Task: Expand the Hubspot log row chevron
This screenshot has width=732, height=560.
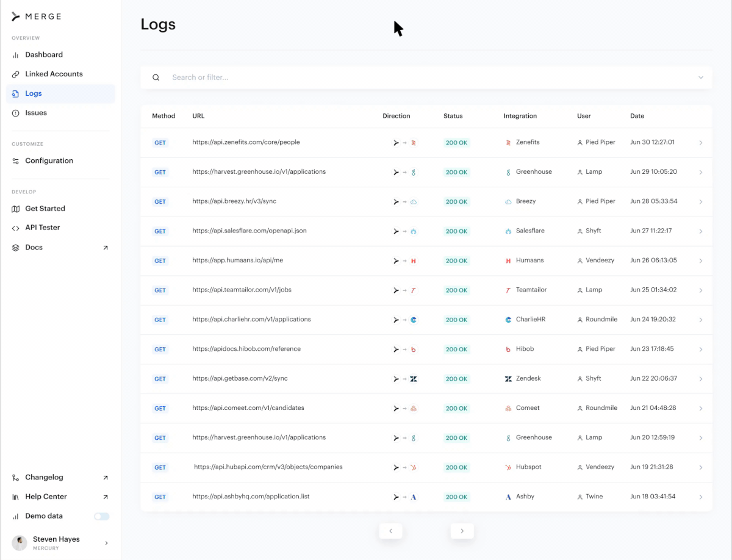Action: pyautogui.click(x=701, y=467)
